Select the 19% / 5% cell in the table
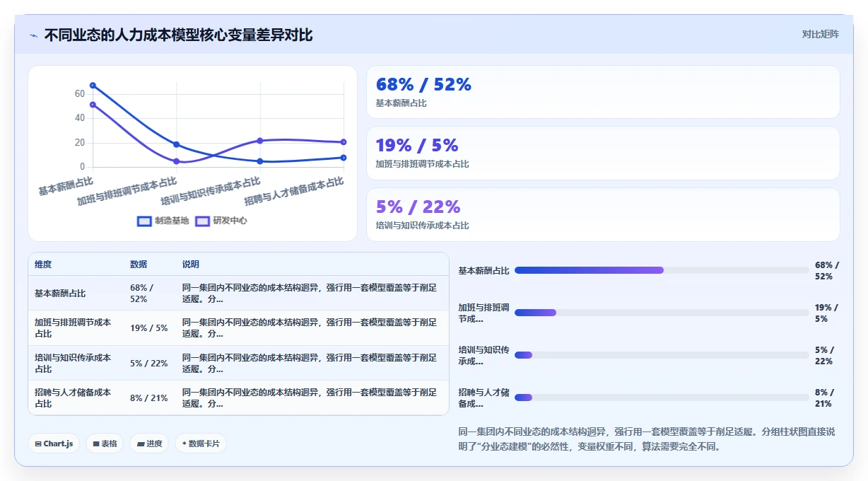The image size is (868, 481). (x=149, y=328)
